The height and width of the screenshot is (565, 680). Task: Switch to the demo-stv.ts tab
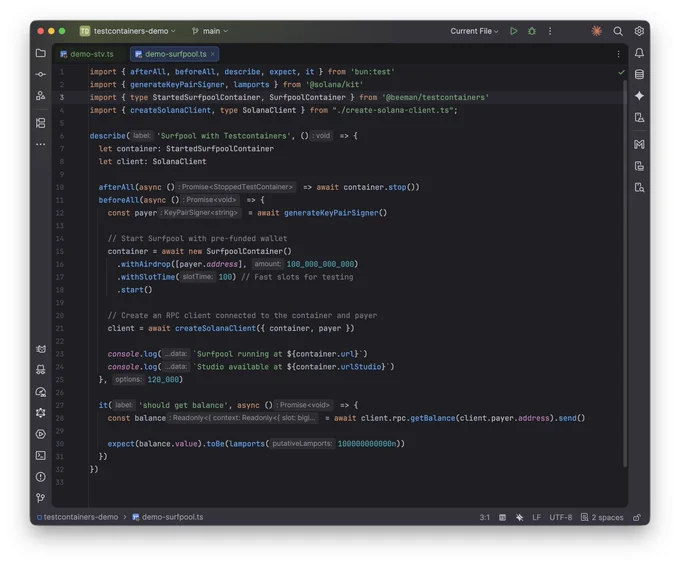click(x=87, y=54)
